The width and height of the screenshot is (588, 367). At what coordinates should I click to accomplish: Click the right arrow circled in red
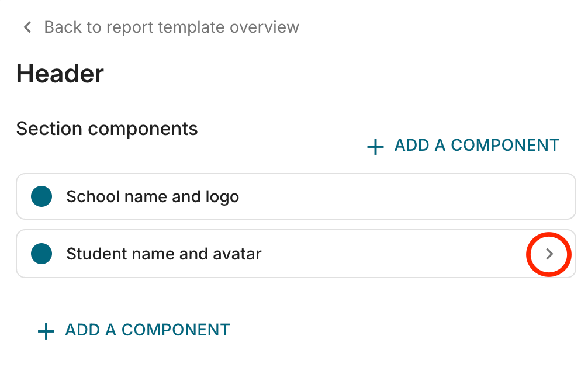tap(549, 254)
